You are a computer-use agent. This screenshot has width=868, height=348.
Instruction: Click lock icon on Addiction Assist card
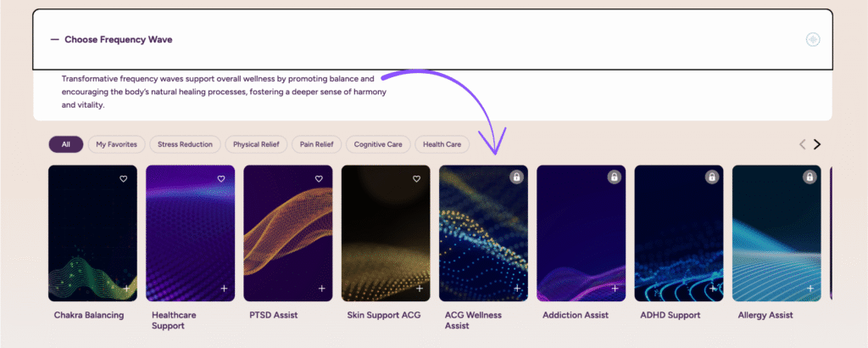point(614,177)
